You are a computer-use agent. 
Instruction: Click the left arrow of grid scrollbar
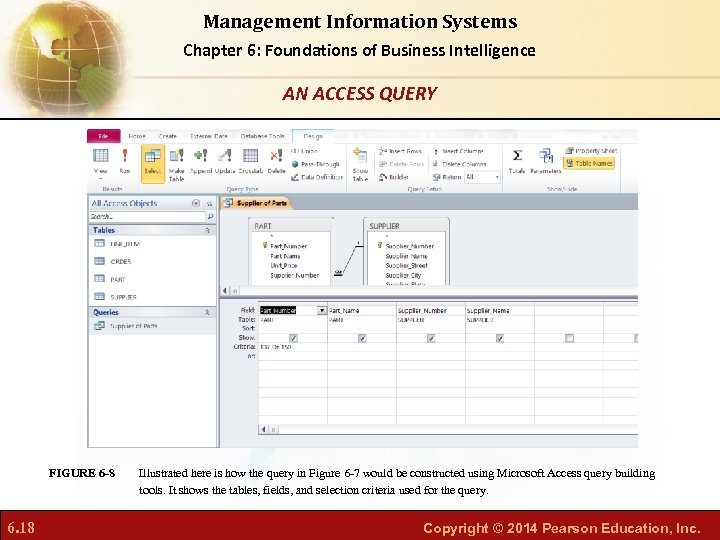263,430
